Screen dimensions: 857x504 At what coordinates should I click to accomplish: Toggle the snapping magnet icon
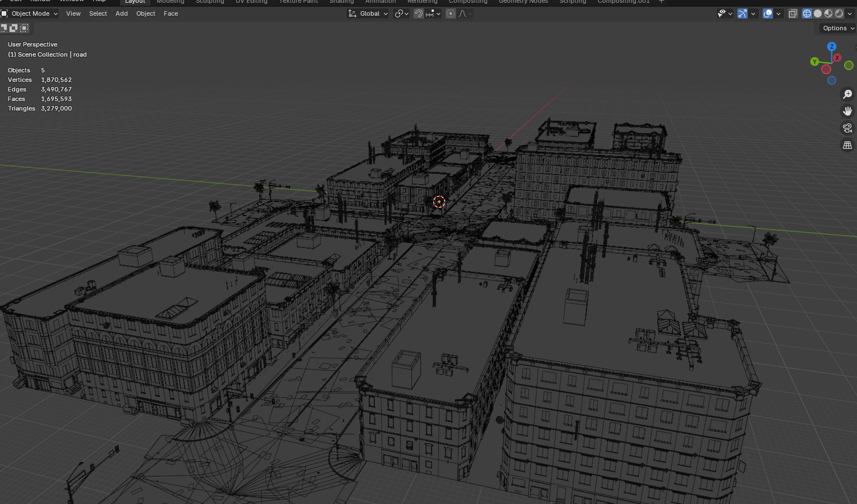pos(419,13)
